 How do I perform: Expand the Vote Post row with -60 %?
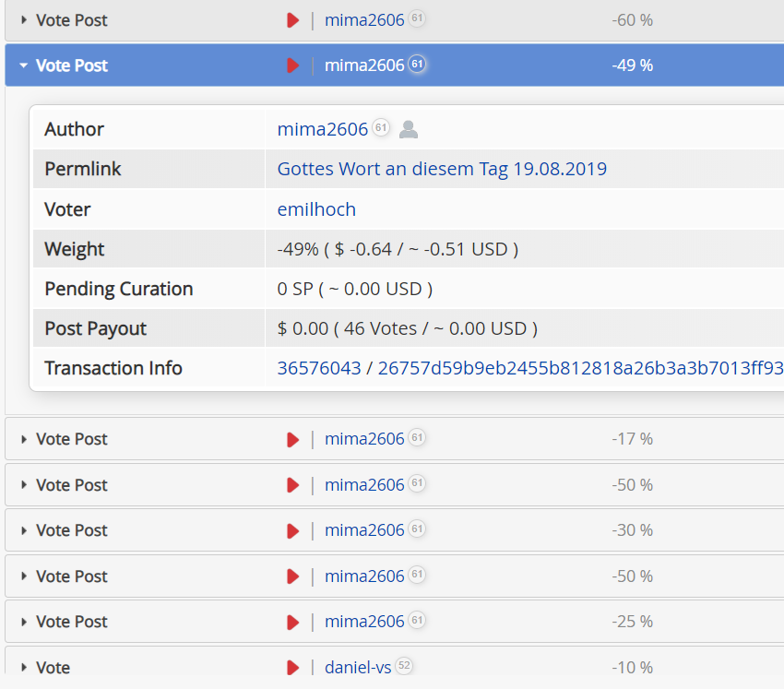click(x=23, y=20)
